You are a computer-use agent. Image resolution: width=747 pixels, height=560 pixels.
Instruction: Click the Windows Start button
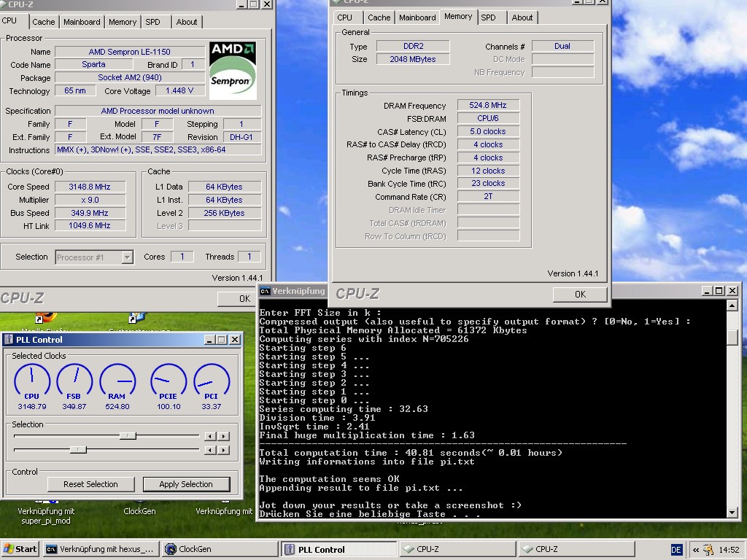[x=20, y=549]
